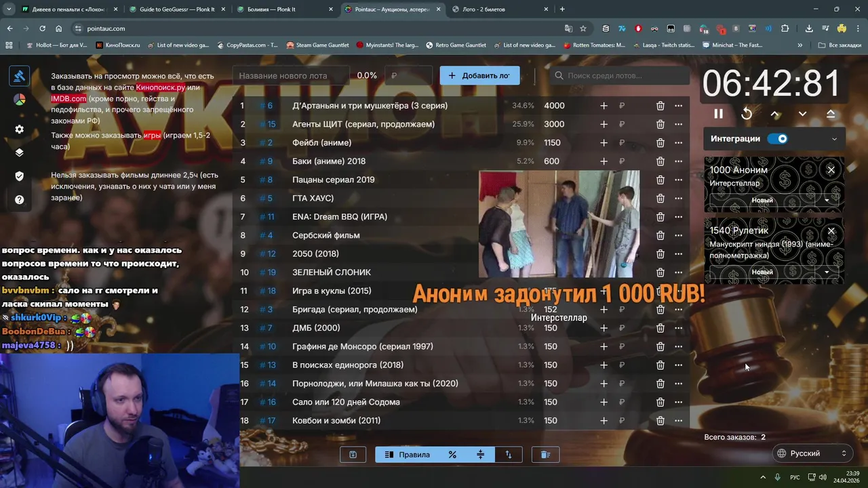Screen dimensions: 868x488
Task: Switch to Дивеев о пенальти browser tab
Action: click(69, 9)
